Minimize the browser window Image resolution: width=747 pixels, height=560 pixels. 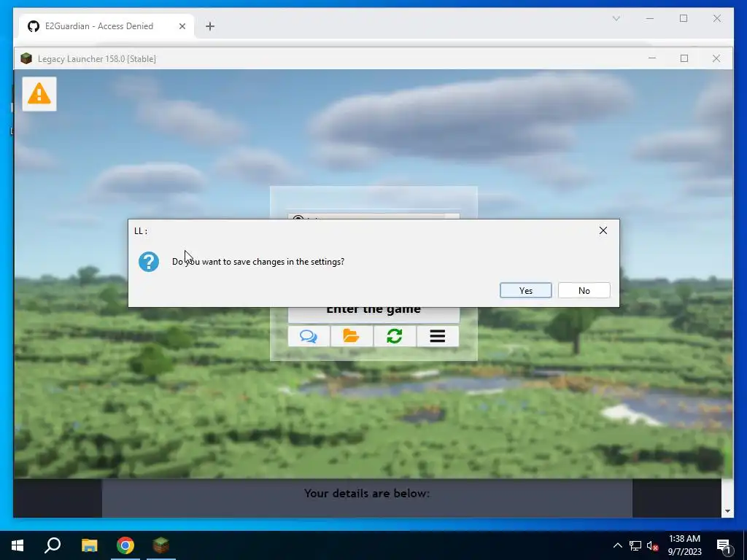point(650,18)
